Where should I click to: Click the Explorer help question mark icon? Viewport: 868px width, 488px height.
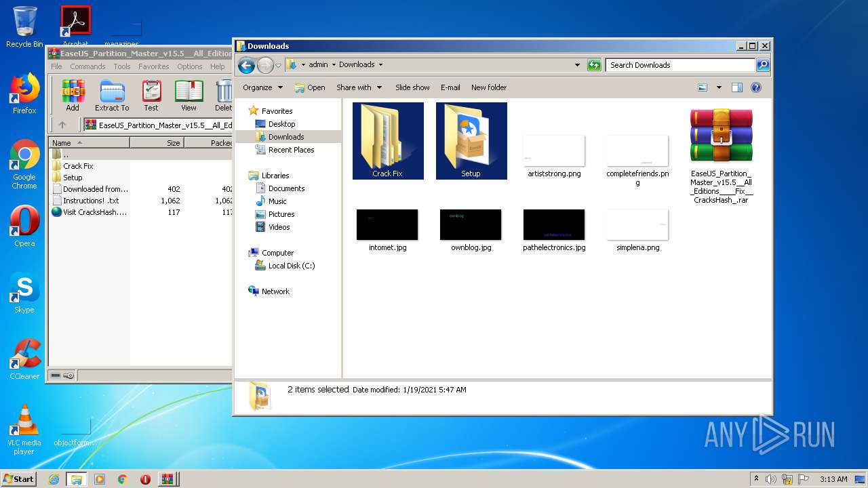tap(756, 87)
